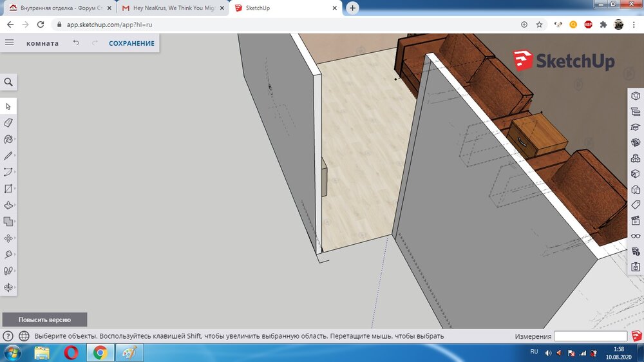Open Paint from the taskbar
The image size is (644, 362).
click(129, 353)
